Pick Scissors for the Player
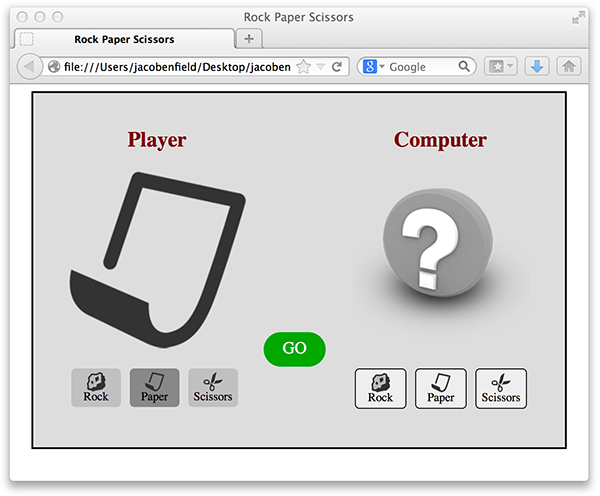Screen dimensions: 600x496 coord(213,387)
